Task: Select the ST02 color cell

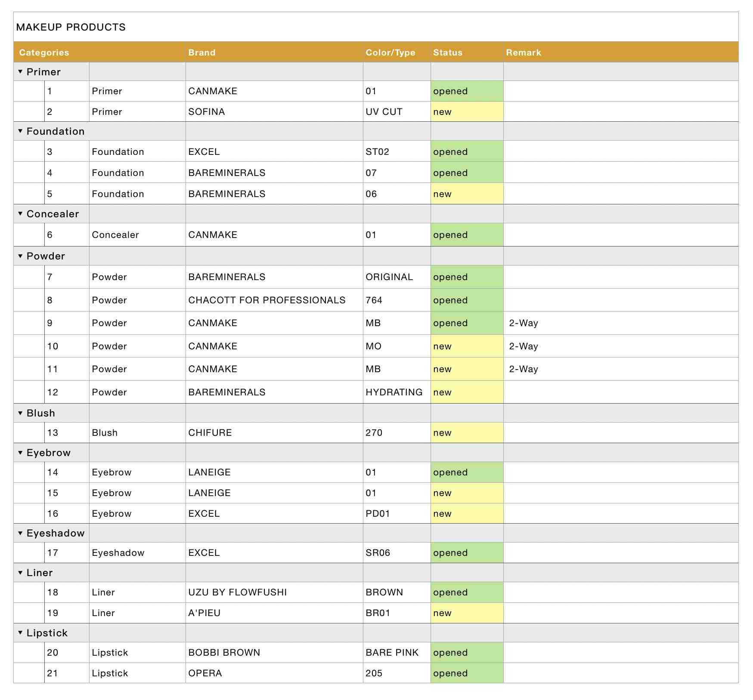Action: coord(397,151)
